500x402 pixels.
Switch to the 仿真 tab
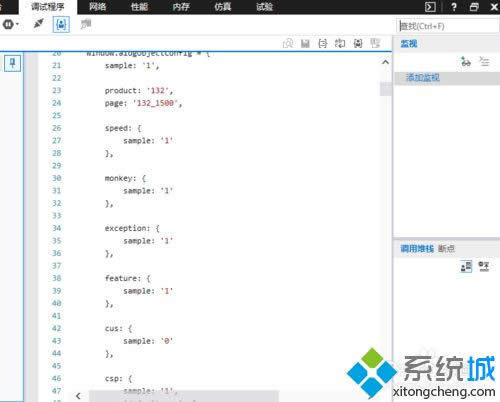(x=223, y=7)
